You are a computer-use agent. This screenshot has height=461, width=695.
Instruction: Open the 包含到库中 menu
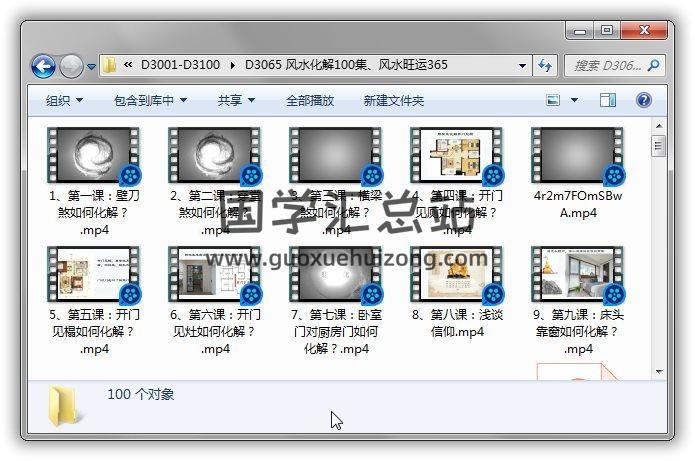150,101
